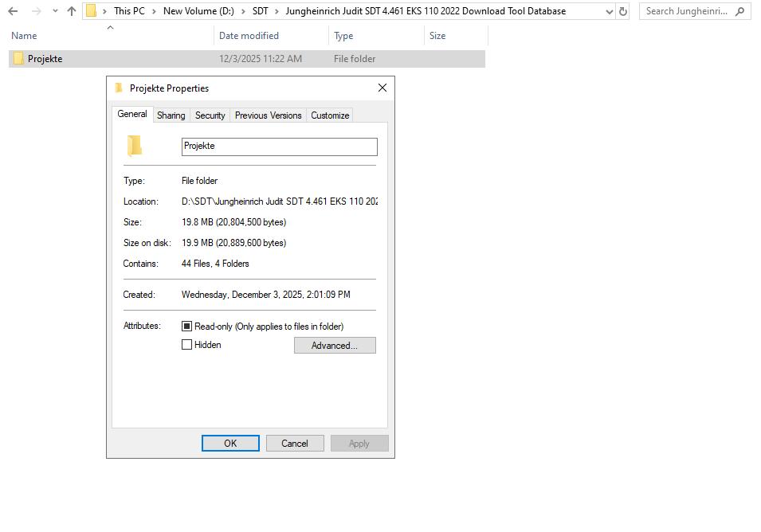This screenshot has height=532, width=761.
Task: Click the Created date value
Action: tap(265, 295)
